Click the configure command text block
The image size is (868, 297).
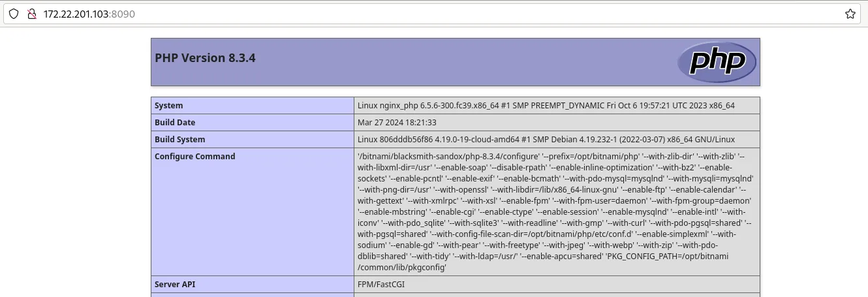click(x=557, y=212)
